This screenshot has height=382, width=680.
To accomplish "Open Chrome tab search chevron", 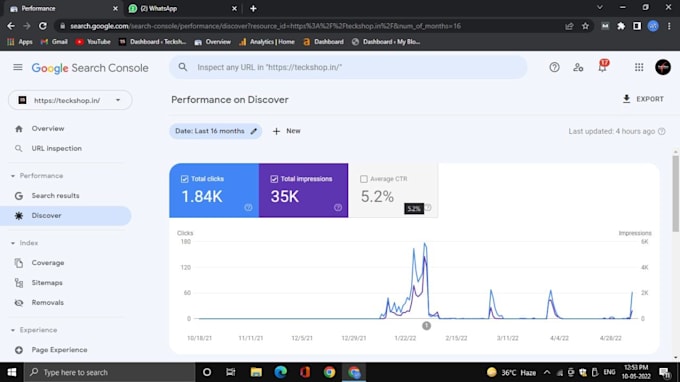I will [x=600, y=7].
